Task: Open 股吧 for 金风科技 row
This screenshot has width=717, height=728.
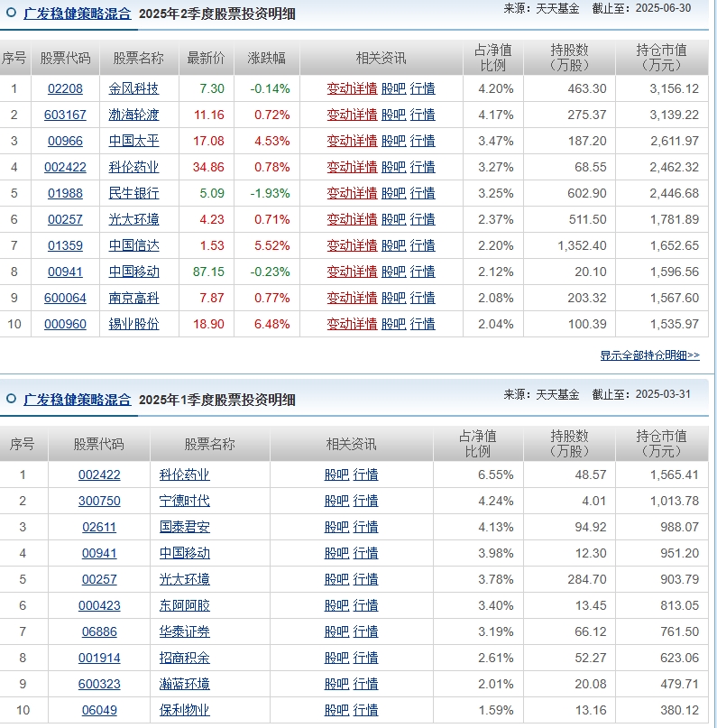Action: coord(393,88)
